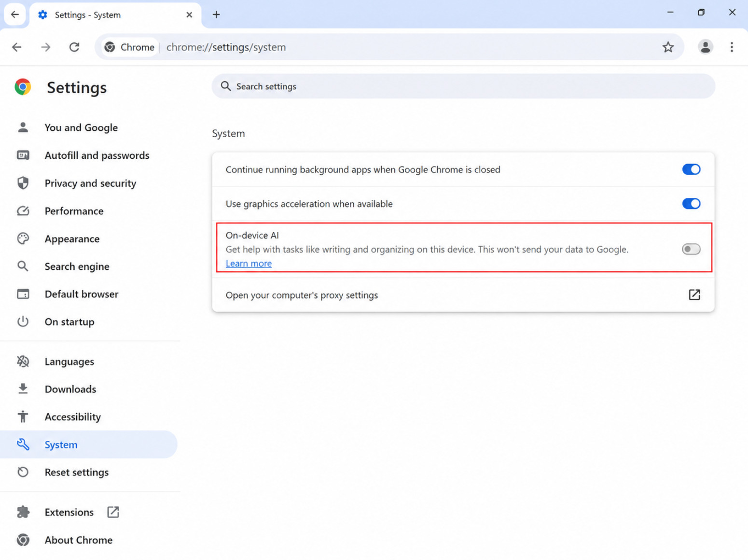Open Appearance settings
Screen dimensions: 748x560
point(72,238)
